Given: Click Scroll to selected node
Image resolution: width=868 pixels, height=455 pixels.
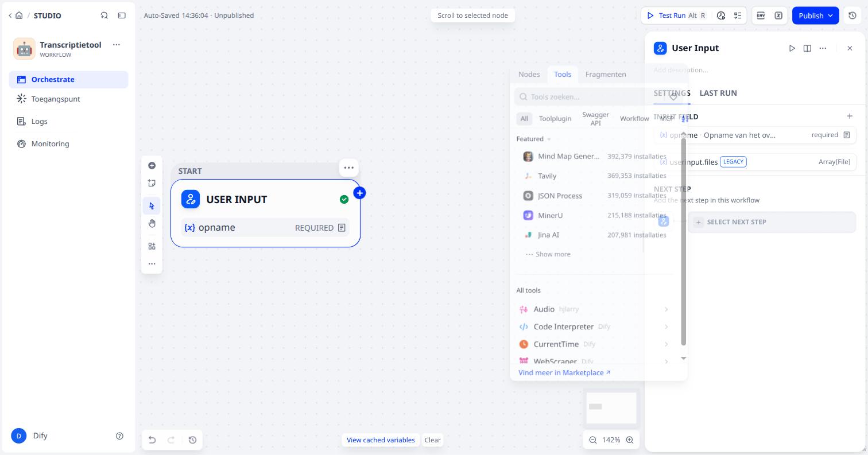Looking at the screenshot, I should coord(472,15).
